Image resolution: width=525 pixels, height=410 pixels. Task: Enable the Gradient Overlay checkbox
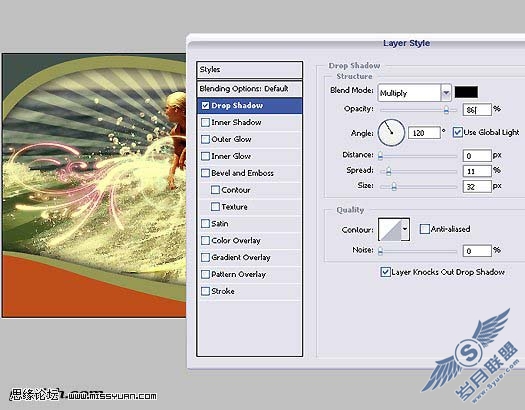(x=205, y=257)
